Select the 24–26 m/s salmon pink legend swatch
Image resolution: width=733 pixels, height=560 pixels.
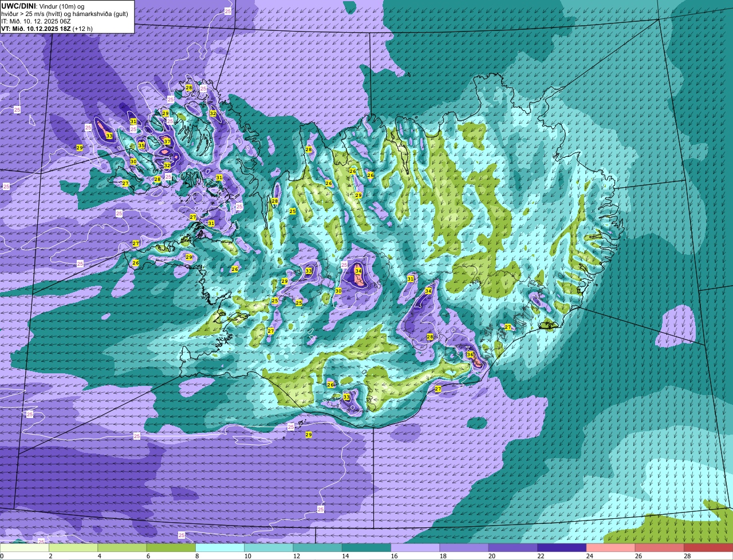[x=612, y=548]
